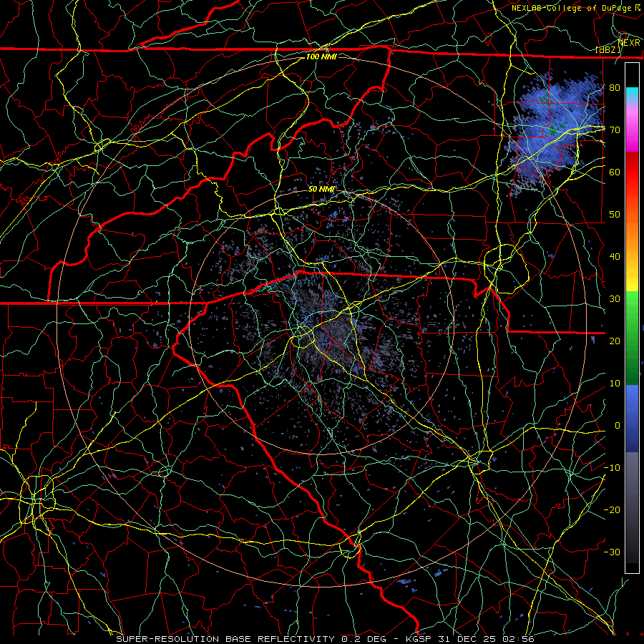Click the 50 dBZ scale label

pos(615,215)
